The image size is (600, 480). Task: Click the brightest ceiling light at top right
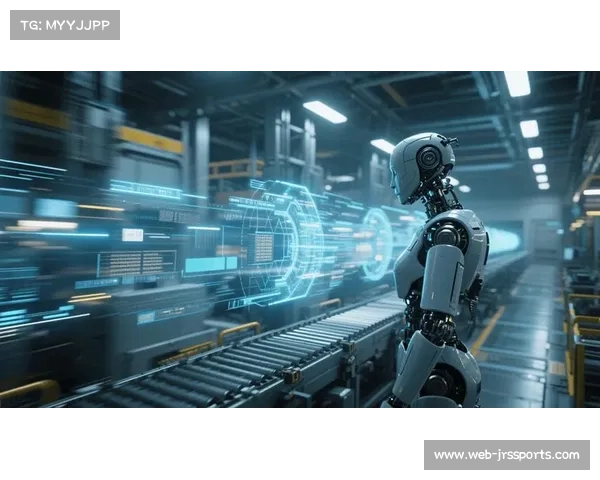tap(517, 81)
